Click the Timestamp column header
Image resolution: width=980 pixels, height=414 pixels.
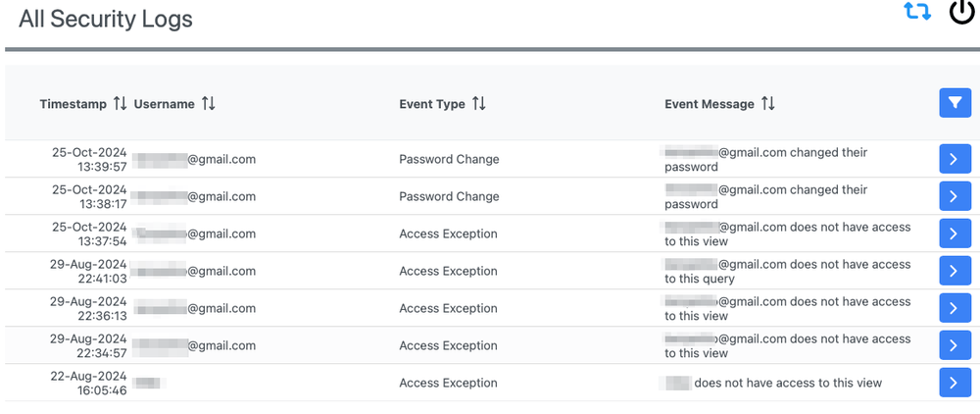tap(74, 104)
